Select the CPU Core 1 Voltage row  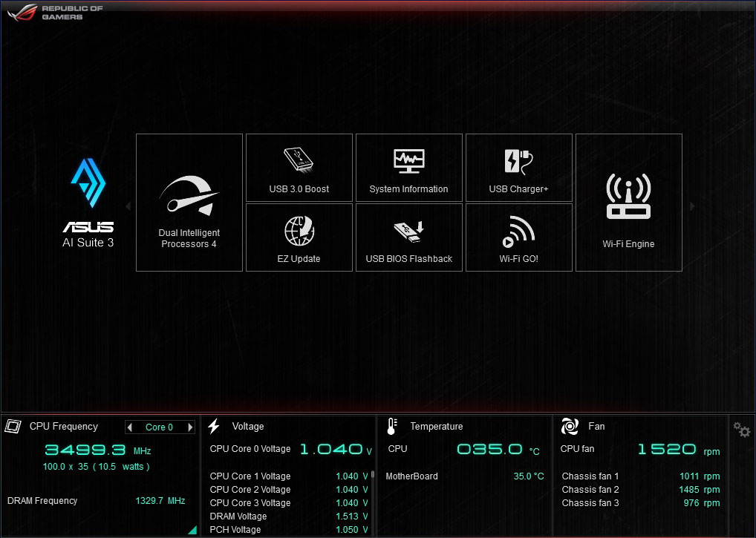pos(289,476)
